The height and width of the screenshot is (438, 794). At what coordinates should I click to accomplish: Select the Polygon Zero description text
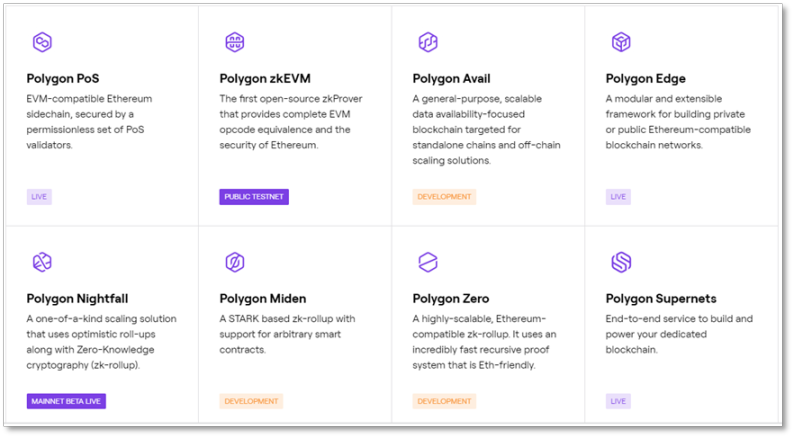click(x=485, y=342)
